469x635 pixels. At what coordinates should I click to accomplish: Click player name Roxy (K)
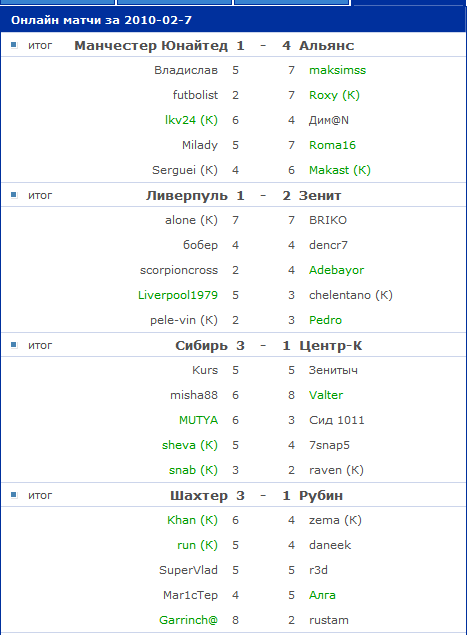[334, 95]
